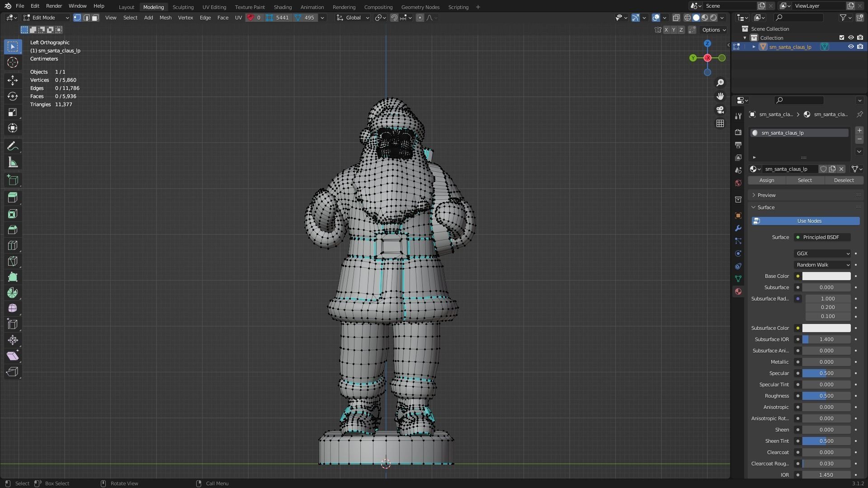Select the Shear tool
This screenshot has height=488, width=868.
(13, 356)
